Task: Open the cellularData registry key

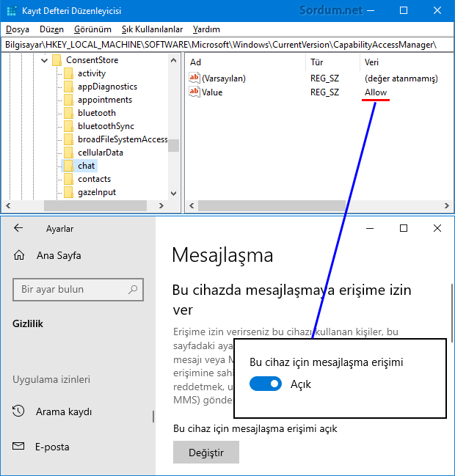Action: (101, 153)
